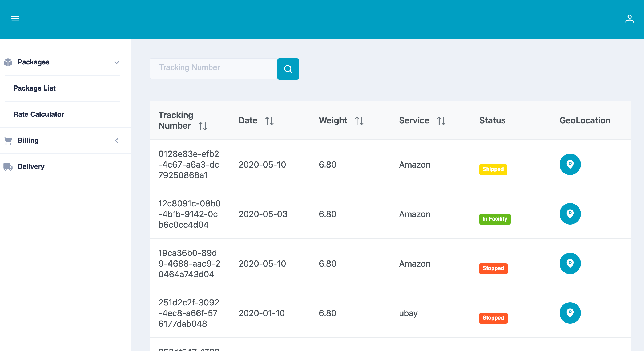Click geolocation pin for 19ca36b0 package

coord(570,263)
